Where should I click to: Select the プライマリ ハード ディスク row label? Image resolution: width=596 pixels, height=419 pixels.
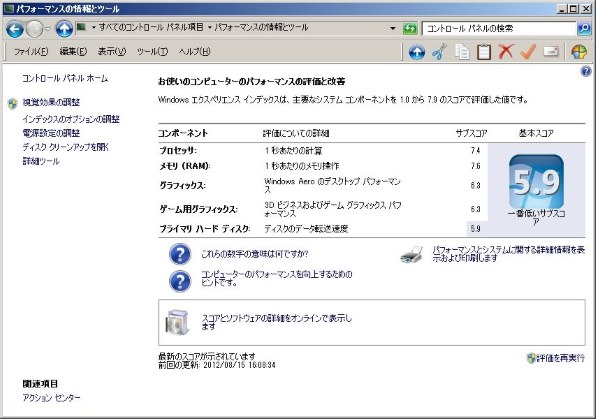click(x=204, y=229)
